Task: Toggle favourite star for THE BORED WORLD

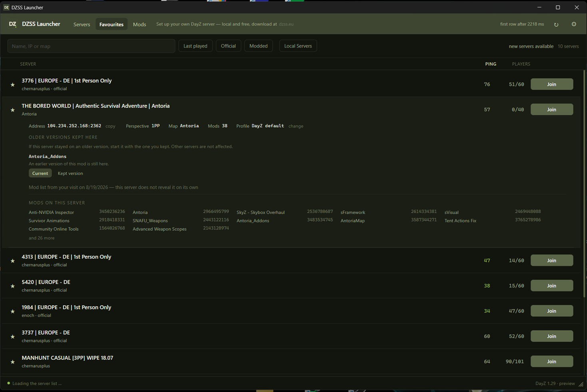Action: (12, 110)
